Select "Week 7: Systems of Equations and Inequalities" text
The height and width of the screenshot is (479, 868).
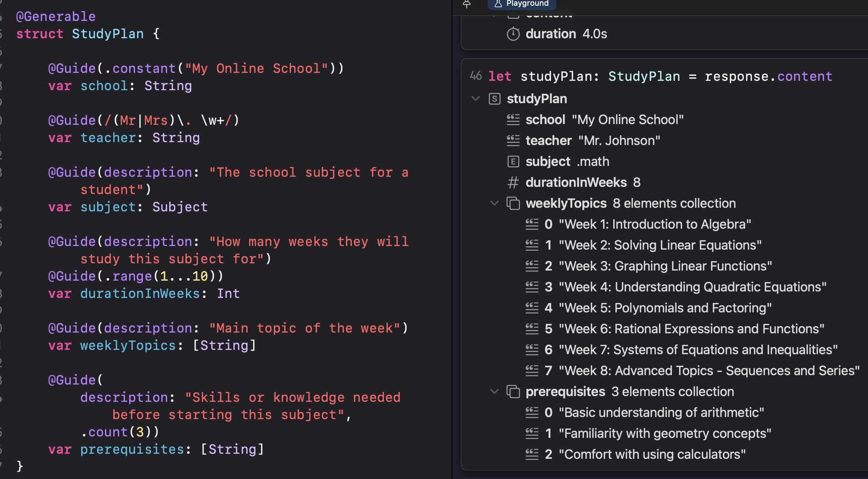(698, 350)
